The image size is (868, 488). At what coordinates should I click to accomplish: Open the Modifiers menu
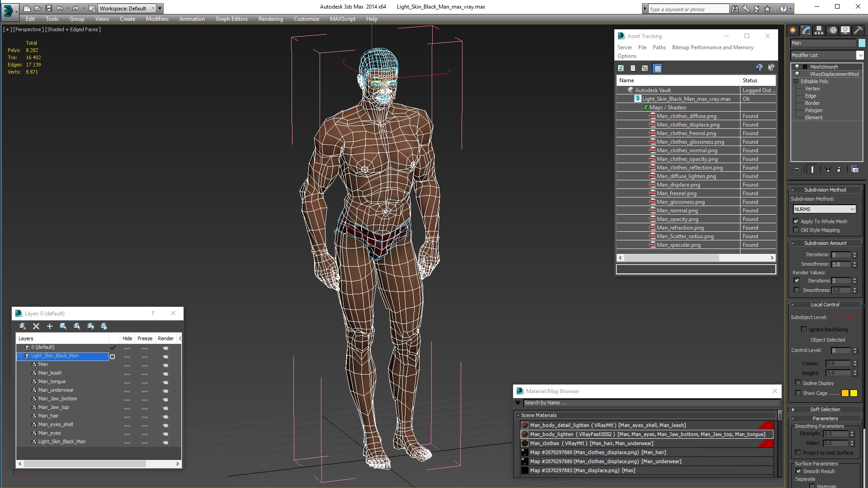(157, 19)
